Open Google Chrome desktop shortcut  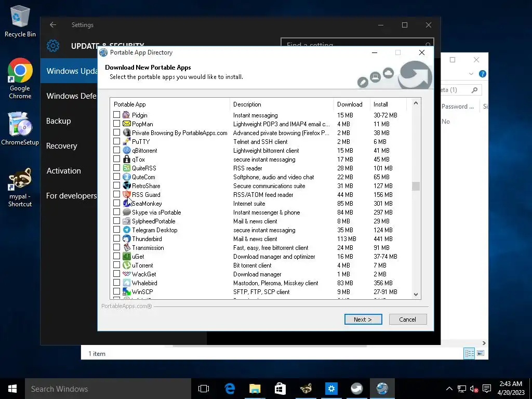(x=20, y=78)
